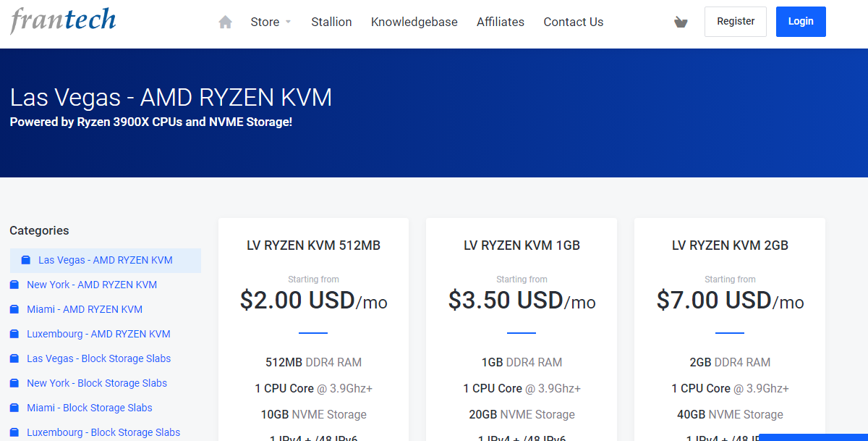The width and height of the screenshot is (868, 441).
Task: Click the icon beside Las Vegas - AMD RYZEN KVM
Action: click(26, 260)
